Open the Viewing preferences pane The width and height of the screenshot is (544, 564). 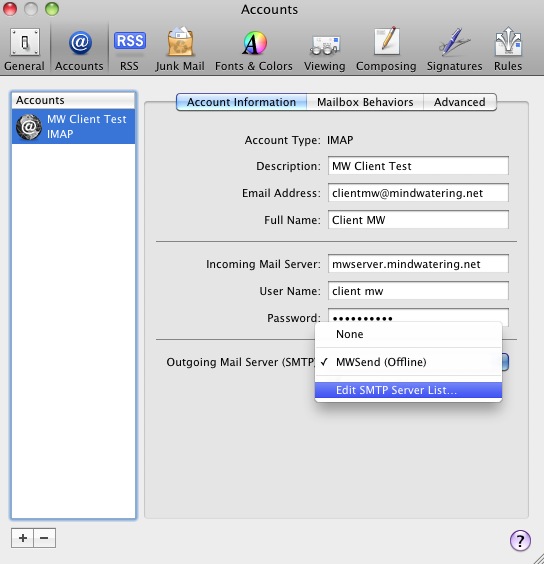pos(325,50)
